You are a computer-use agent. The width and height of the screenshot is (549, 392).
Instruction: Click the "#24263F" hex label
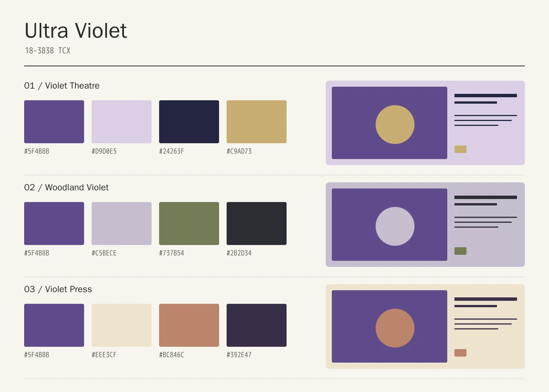tap(172, 151)
